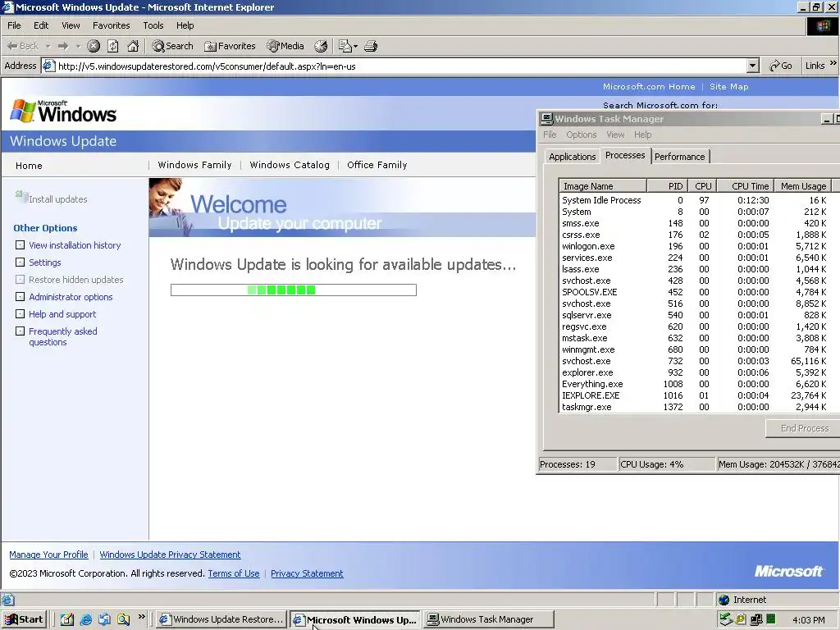Click the search-magnifier Quick Launch icon
Screen dimensions: 840x630
pos(123,619)
